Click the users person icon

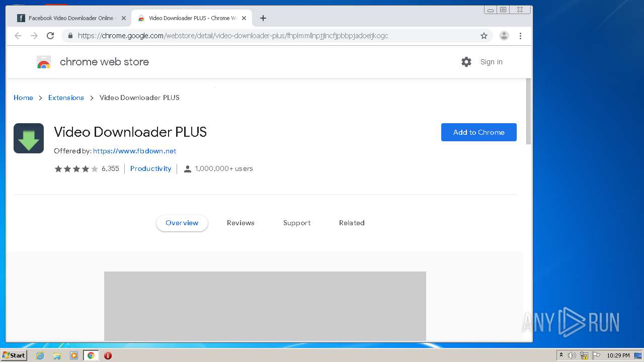pyautogui.click(x=188, y=169)
